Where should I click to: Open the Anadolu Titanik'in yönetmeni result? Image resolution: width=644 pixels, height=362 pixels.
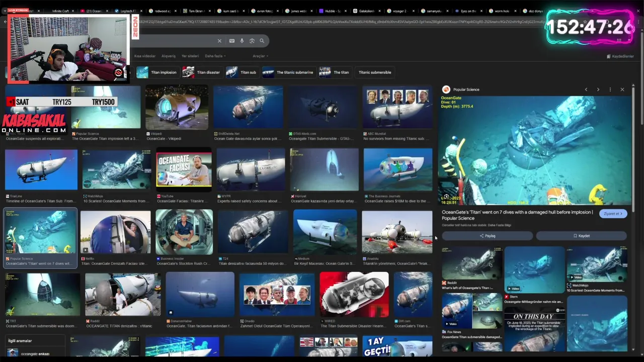(x=397, y=232)
